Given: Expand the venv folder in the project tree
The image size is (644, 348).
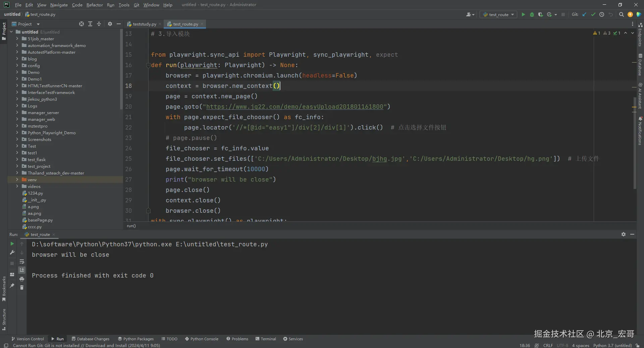Looking at the screenshot, I should coord(17,180).
